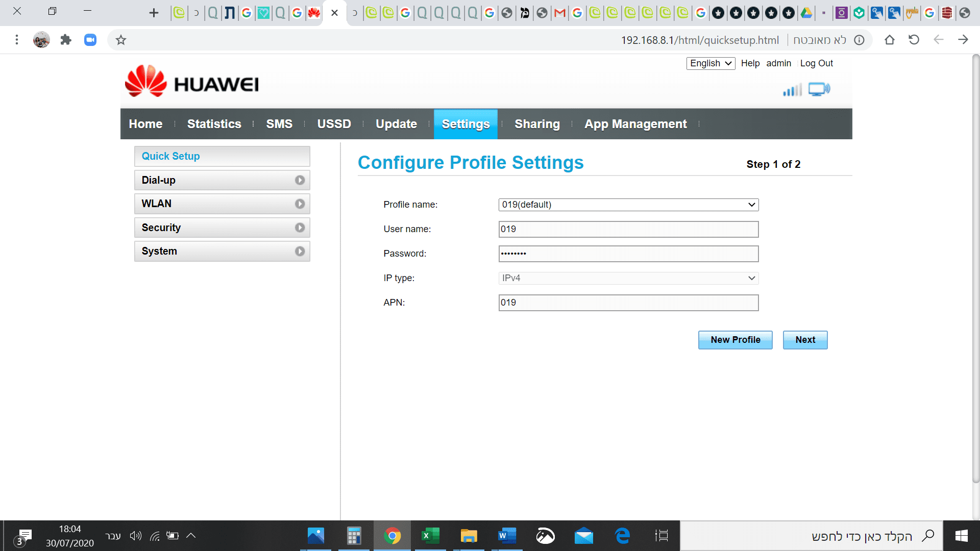Click the Huawei logo
This screenshot has width=980, height=551.
coord(192,82)
